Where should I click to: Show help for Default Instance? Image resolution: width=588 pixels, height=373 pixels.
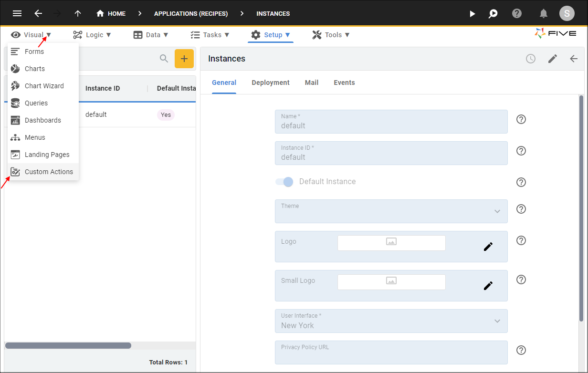(521, 182)
